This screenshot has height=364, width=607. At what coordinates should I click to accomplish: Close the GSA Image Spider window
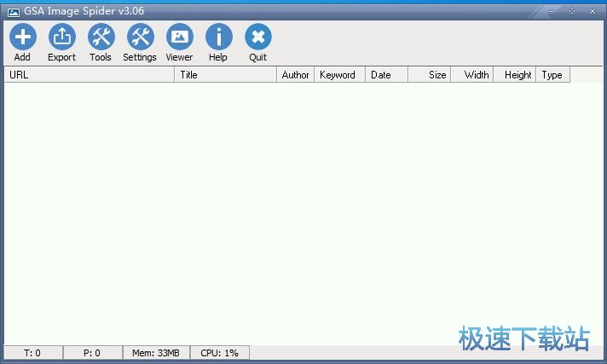click(x=593, y=11)
